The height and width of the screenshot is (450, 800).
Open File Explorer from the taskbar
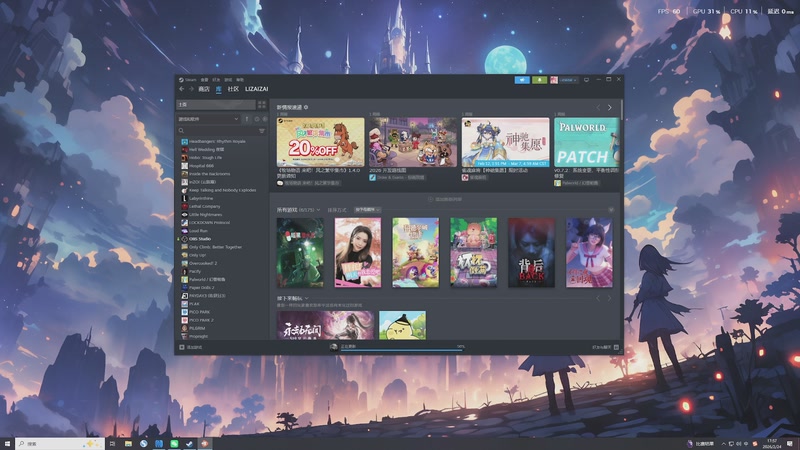point(128,444)
